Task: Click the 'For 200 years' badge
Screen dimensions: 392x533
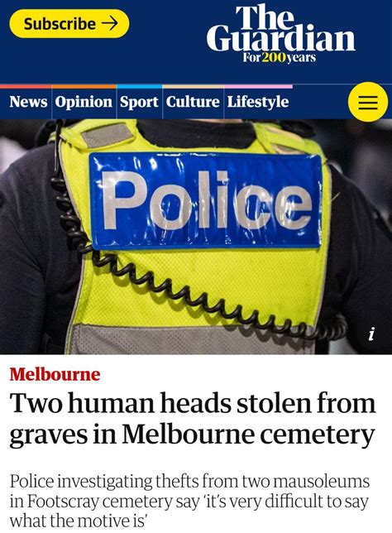Action: coord(280,57)
